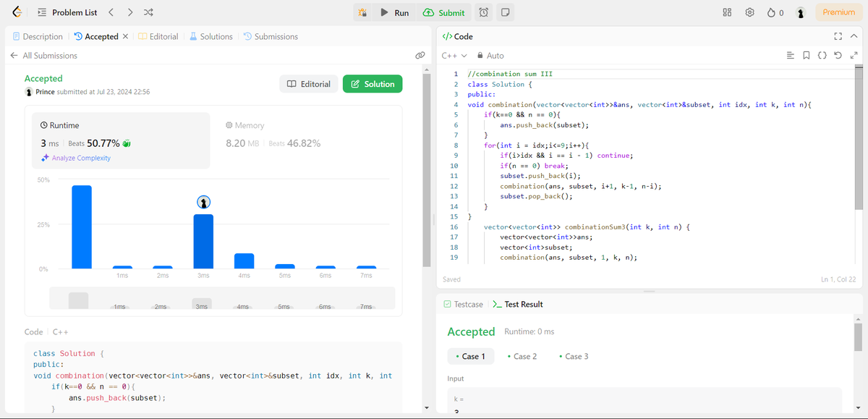Reset code with the undo arrow icon
This screenshot has height=419, width=868.
838,56
